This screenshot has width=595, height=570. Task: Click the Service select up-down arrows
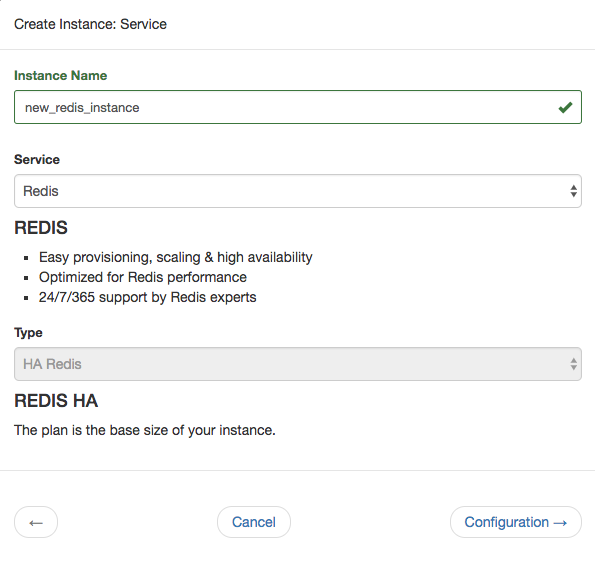click(573, 191)
